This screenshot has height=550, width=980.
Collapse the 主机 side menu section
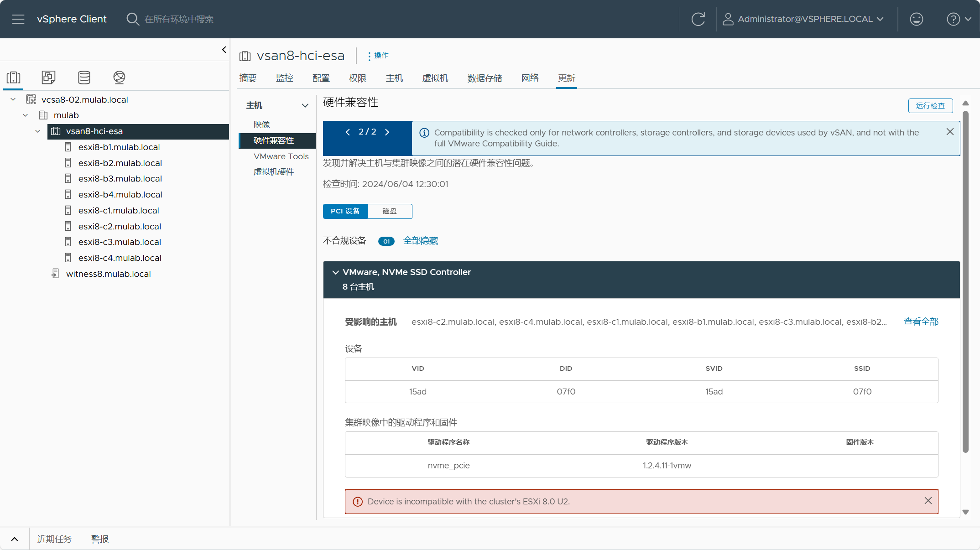[305, 106]
